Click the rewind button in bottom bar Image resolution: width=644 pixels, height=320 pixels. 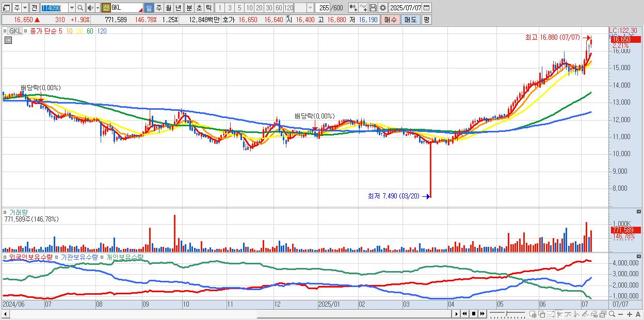click(x=464, y=314)
